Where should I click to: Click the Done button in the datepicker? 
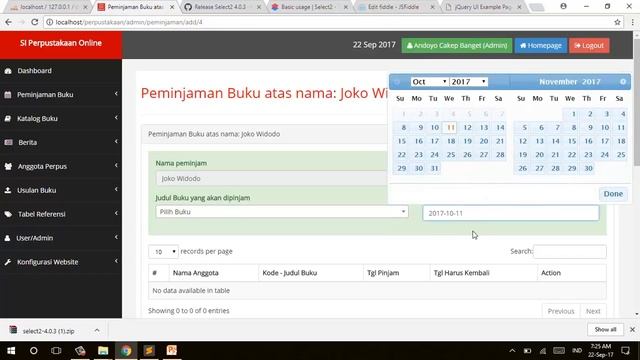coord(613,194)
